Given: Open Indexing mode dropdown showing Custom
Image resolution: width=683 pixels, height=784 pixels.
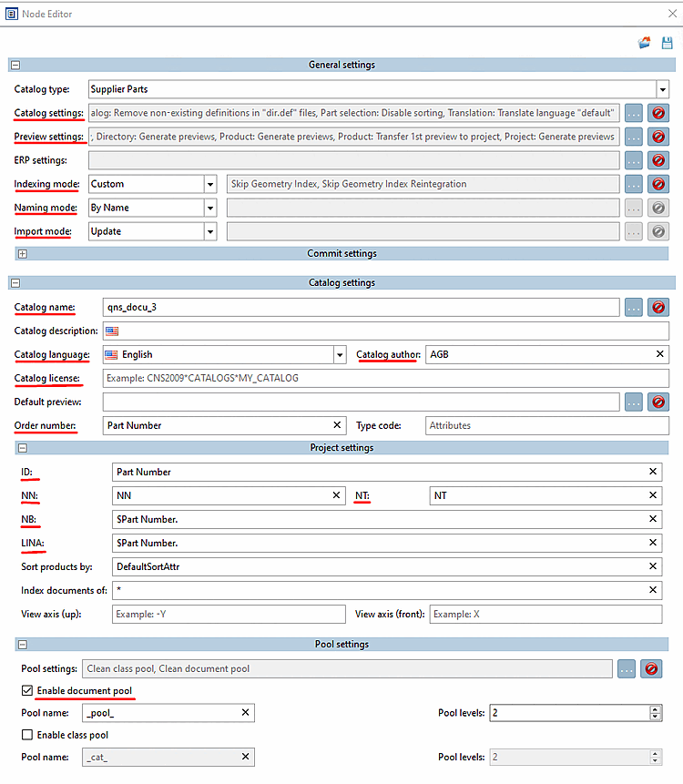Looking at the screenshot, I should coord(210,184).
